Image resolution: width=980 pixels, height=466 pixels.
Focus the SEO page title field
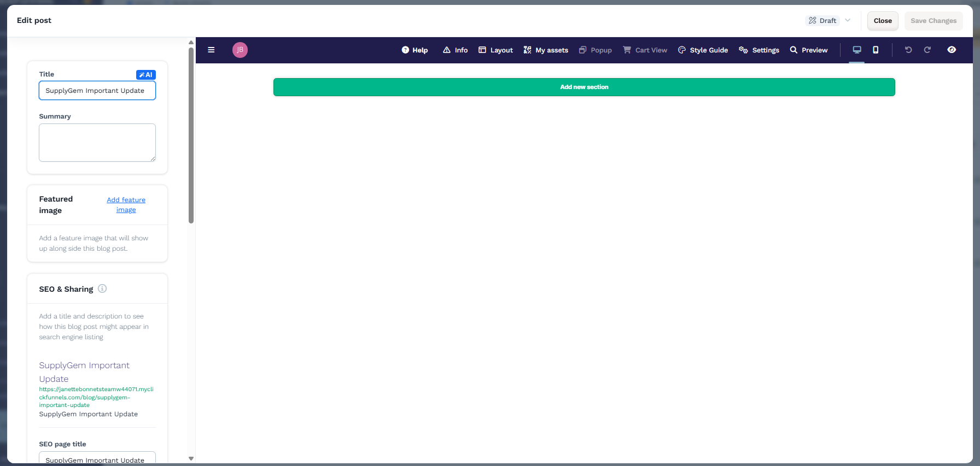coord(97,457)
